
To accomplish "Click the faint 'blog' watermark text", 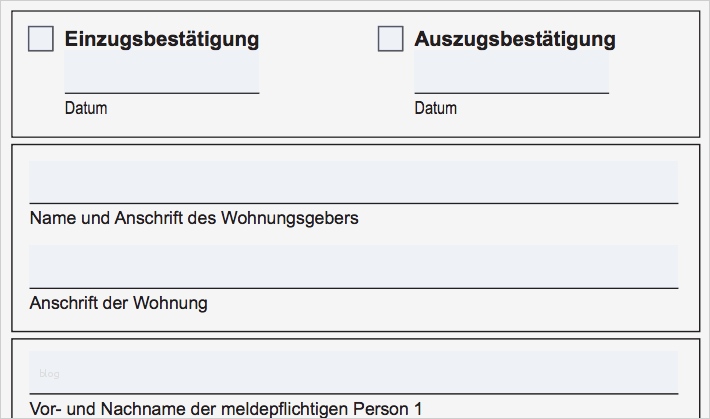I will pyautogui.click(x=50, y=374).
